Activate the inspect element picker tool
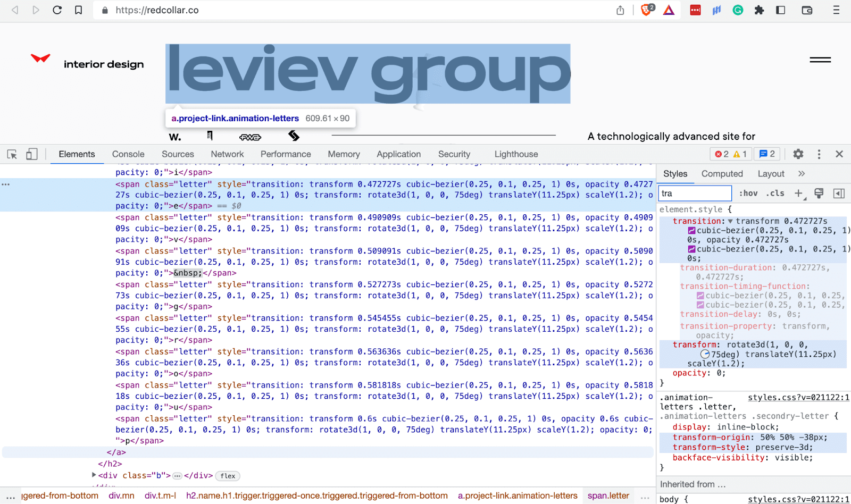 pyautogui.click(x=12, y=154)
